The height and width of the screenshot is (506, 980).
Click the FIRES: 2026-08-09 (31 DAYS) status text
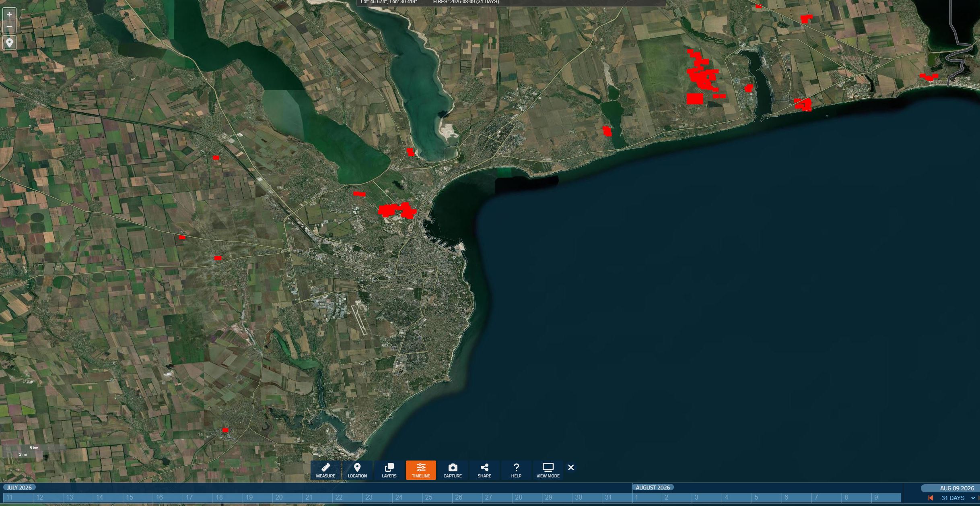point(466,2)
